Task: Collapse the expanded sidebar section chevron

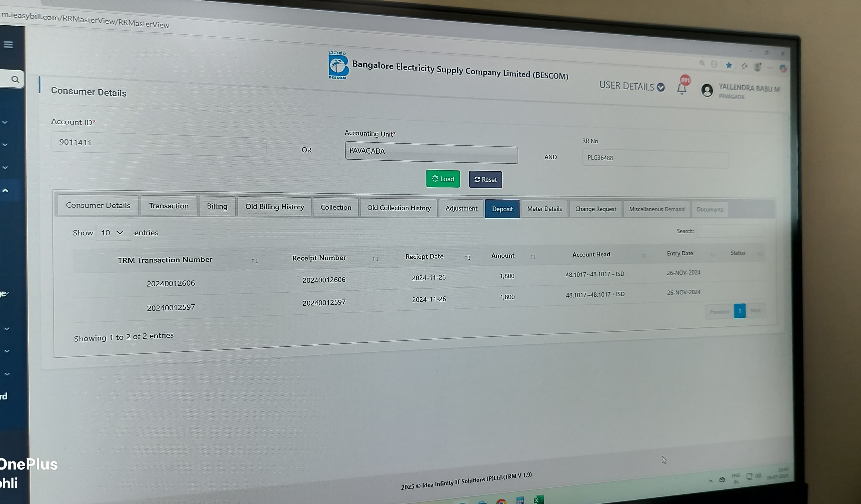Action: (6, 190)
